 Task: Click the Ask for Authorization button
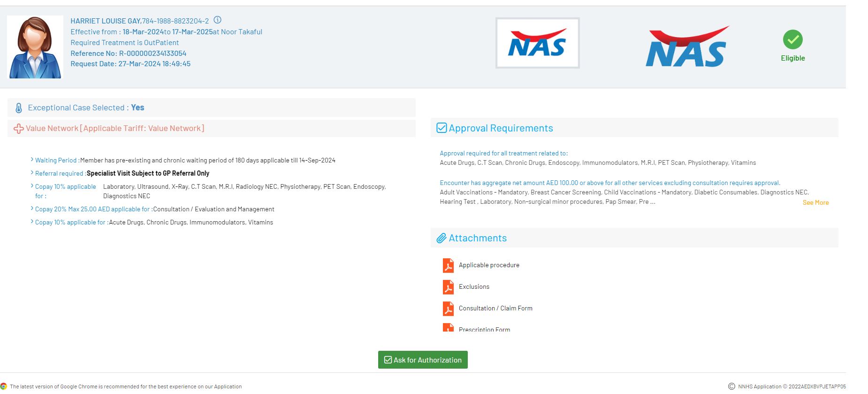click(x=423, y=360)
